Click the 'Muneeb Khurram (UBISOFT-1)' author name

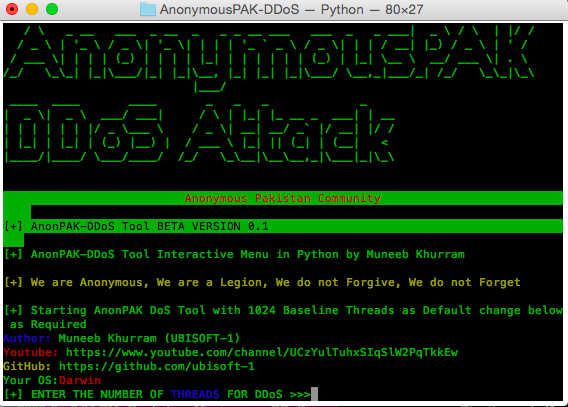(x=149, y=338)
